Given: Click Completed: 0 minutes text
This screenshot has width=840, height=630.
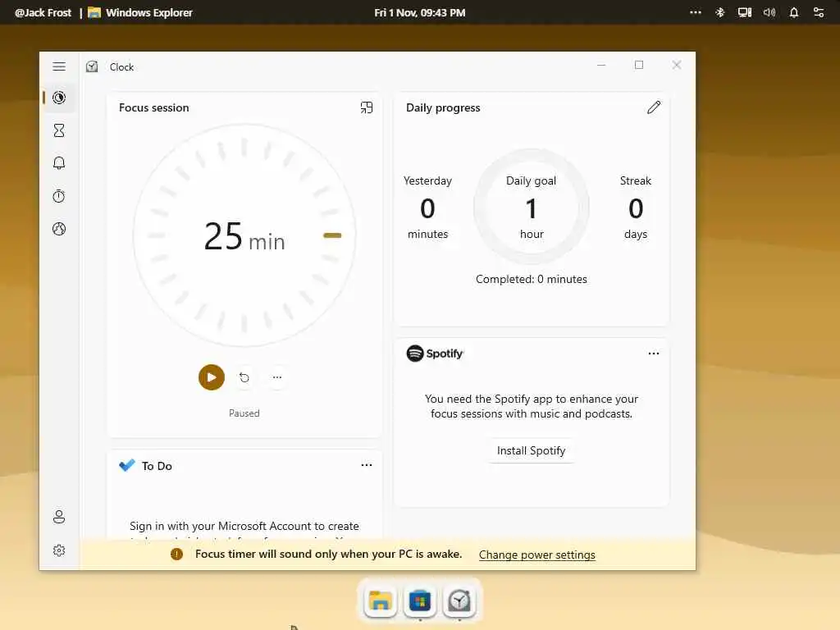Looking at the screenshot, I should click(x=532, y=279).
